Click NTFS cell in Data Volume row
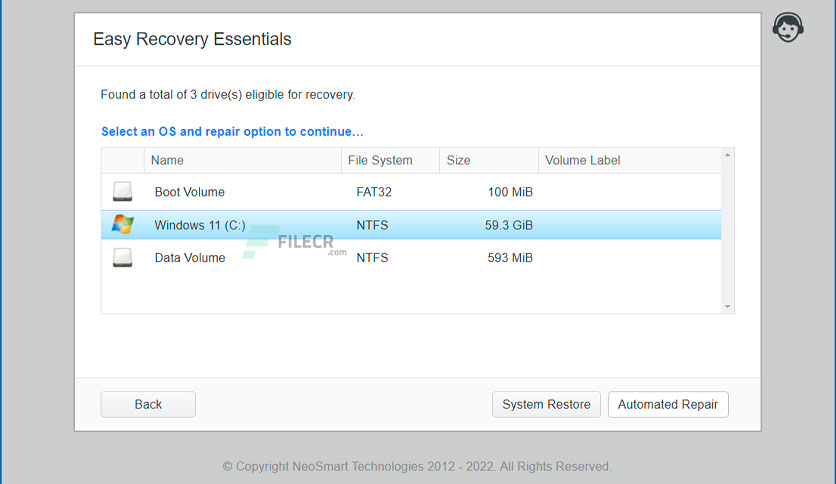 (372, 258)
